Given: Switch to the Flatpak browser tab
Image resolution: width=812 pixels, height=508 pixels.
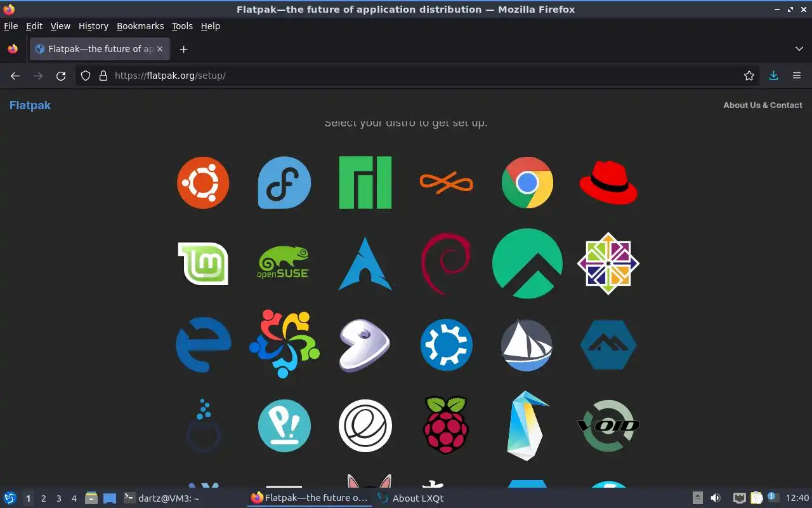Looking at the screenshot, I should (x=100, y=49).
